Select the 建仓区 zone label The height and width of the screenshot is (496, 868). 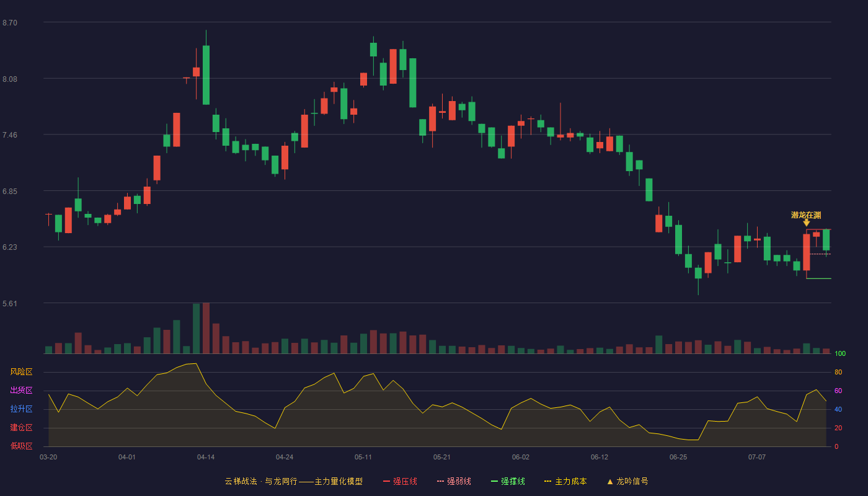[21, 428]
